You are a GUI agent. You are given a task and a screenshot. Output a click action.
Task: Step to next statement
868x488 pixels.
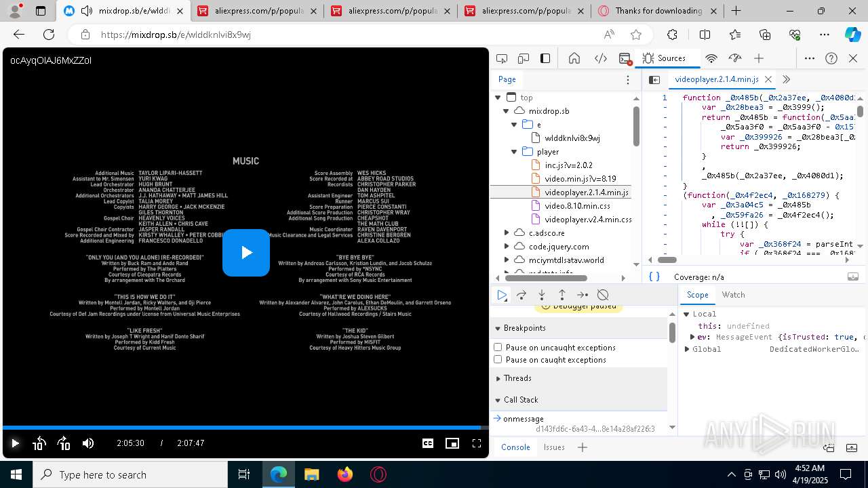pyautogui.click(x=583, y=295)
